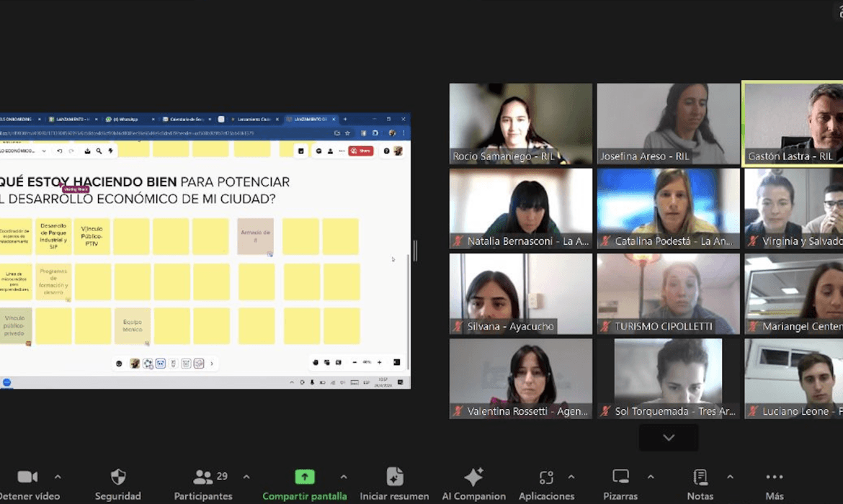Expand video options arrow next to Detener vídeo
This screenshot has width=843, height=504.
click(58, 477)
